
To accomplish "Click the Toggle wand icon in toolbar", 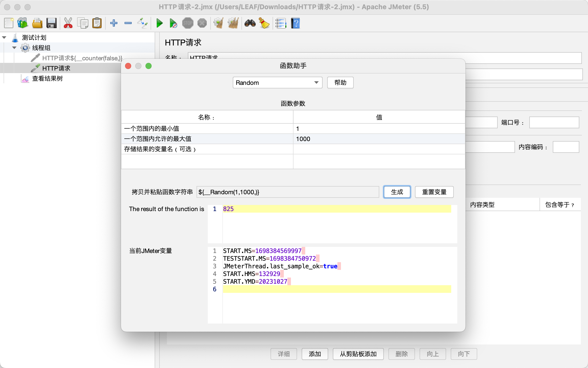I will [142, 23].
